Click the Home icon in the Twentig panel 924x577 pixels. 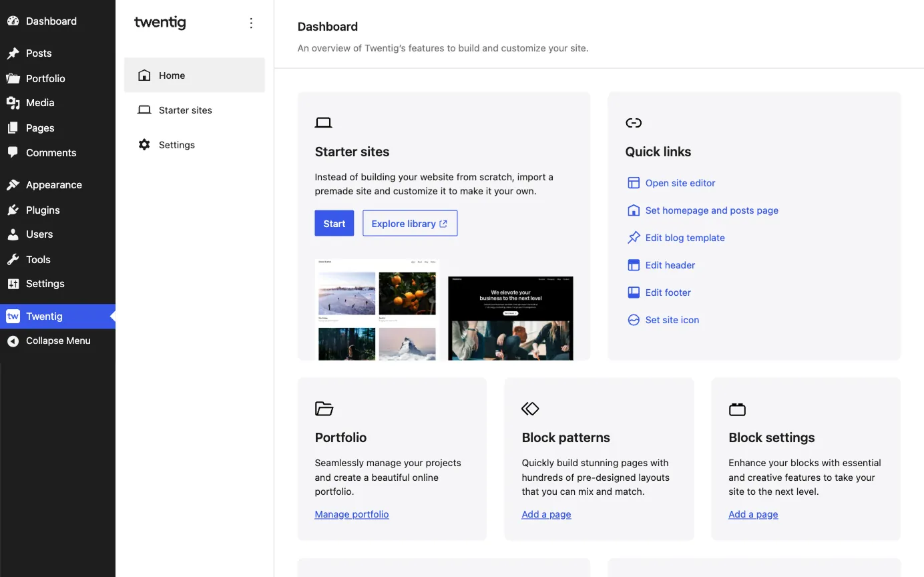[x=145, y=75]
